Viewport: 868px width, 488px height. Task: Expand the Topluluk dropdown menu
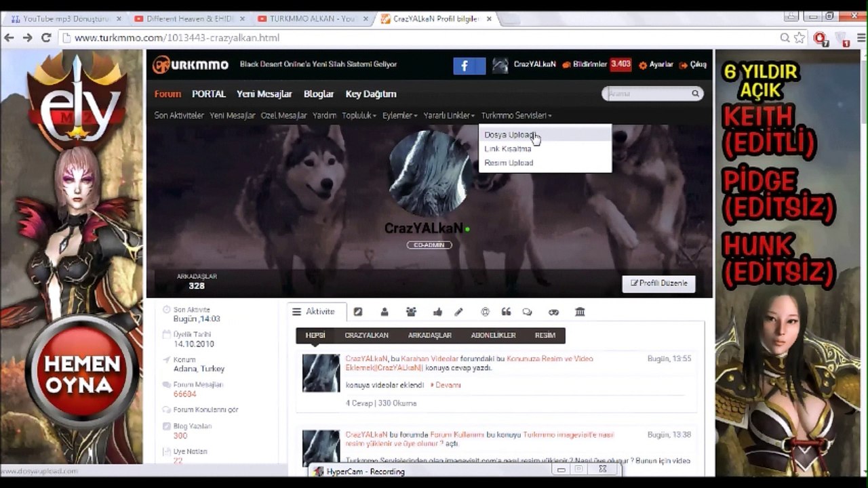click(360, 116)
